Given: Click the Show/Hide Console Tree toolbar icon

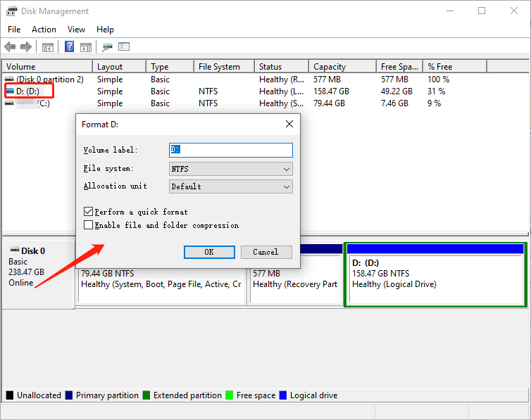Looking at the screenshot, I should tap(48, 47).
